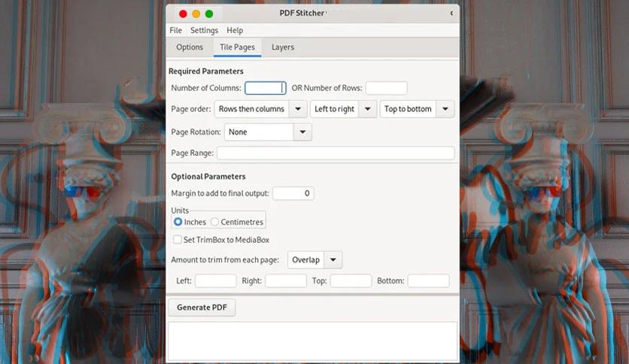Click the output log text area

[312, 341]
